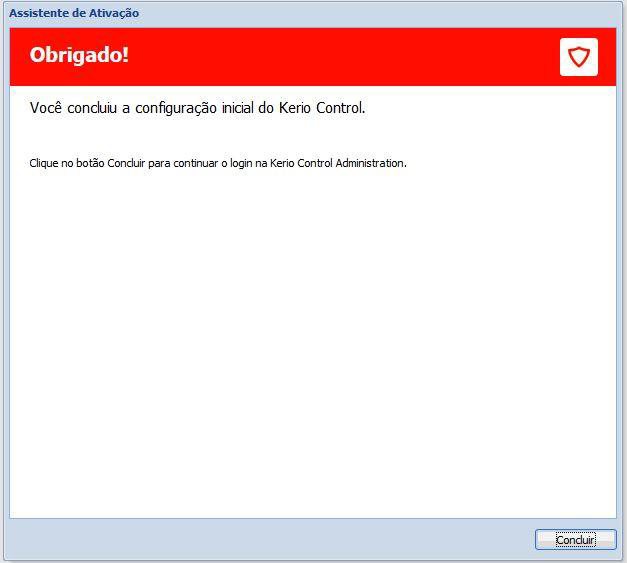Select the 'Obrigado!' heading text
Screen dimensions: 627x563
click(x=79, y=55)
